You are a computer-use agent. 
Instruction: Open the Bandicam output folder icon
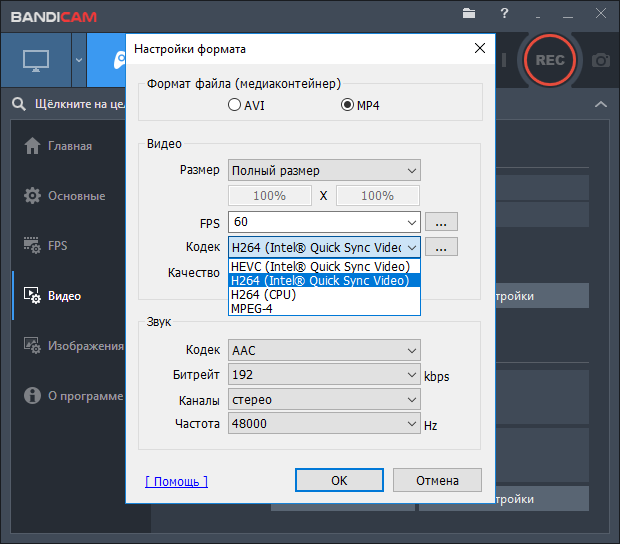point(469,13)
